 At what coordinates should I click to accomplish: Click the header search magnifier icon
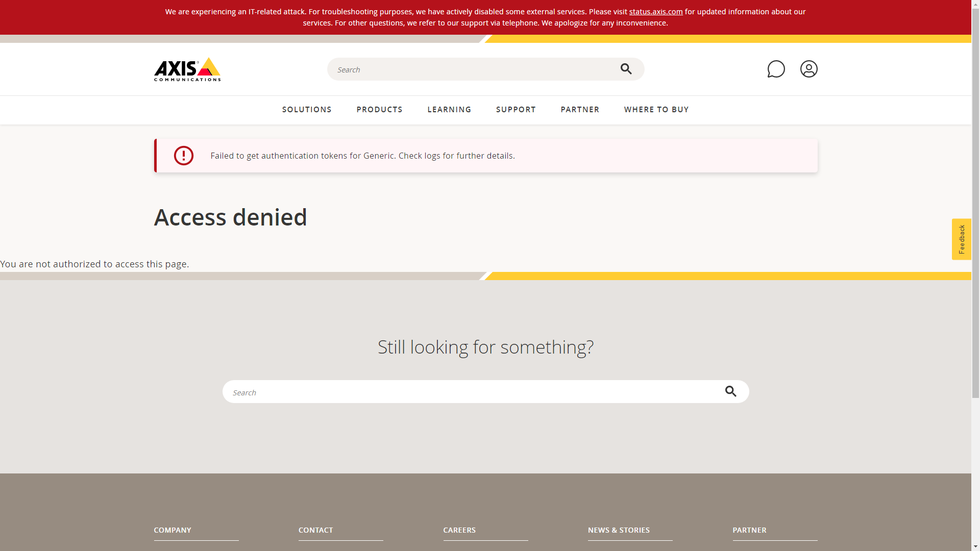pos(626,69)
